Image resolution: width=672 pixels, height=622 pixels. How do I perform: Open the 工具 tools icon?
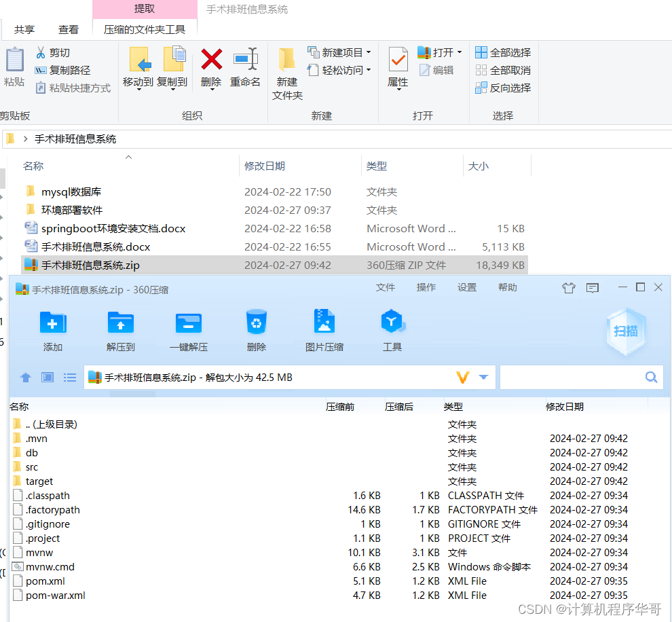click(x=392, y=331)
